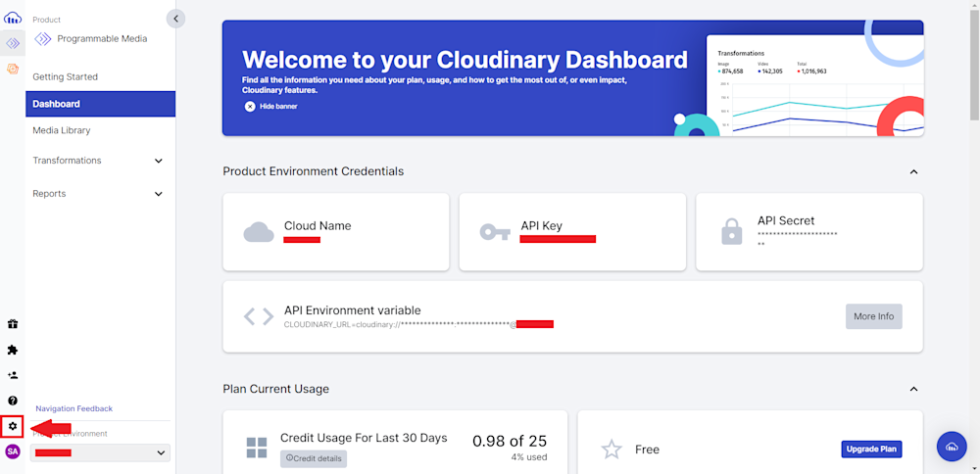
Task: Collapse the sidebar navigation panel
Action: click(175, 18)
